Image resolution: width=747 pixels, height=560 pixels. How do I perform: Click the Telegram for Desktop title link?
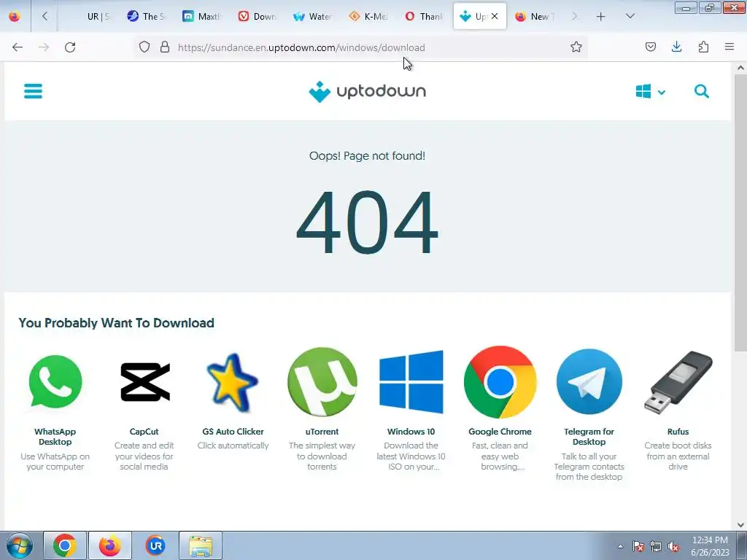coord(589,437)
